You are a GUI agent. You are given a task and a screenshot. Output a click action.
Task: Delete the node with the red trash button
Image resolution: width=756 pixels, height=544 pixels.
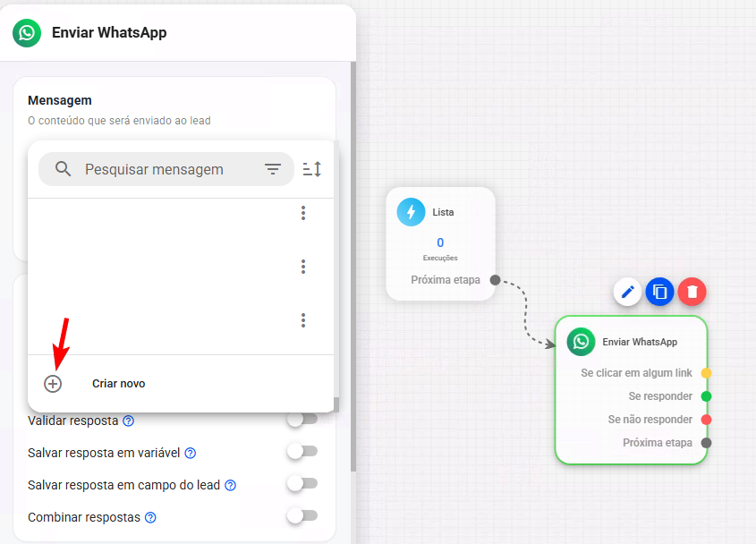coord(692,292)
